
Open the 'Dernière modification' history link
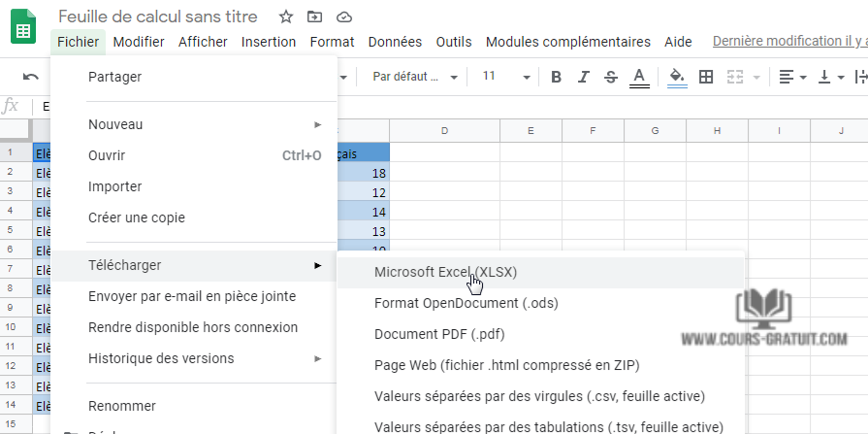click(x=788, y=42)
